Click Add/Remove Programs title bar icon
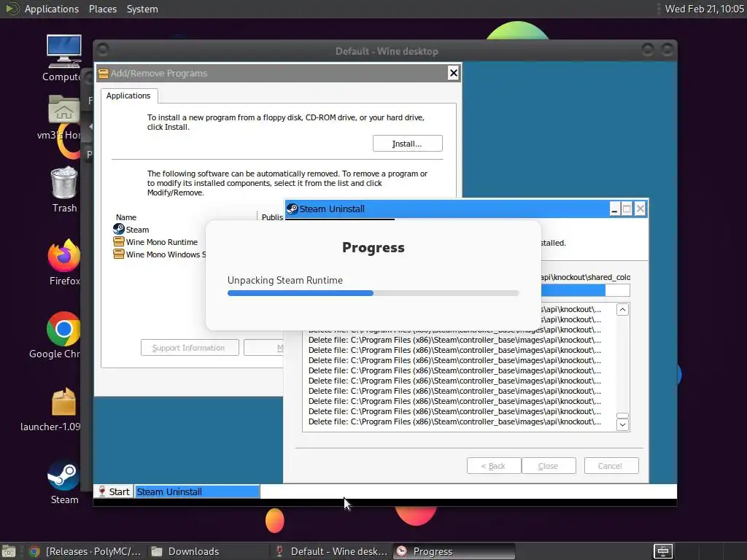Screen dimensions: 747x560 103,74
